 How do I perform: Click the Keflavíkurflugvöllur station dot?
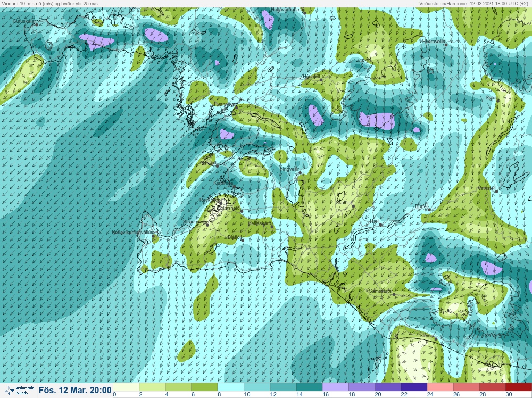tap(153, 236)
